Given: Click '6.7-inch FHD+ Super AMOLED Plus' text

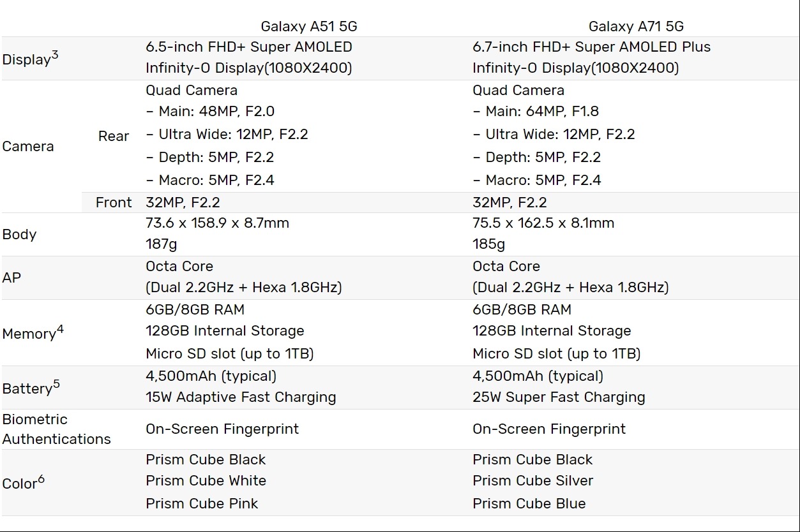Looking at the screenshot, I should tap(591, 47).
